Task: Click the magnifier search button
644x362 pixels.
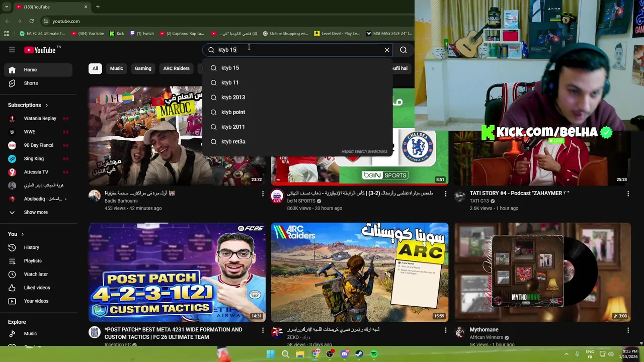Action: click(404, 50)
